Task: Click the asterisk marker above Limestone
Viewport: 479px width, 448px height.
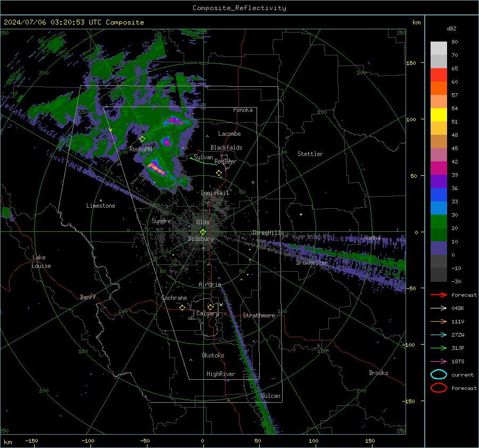Action: [x=101, y=201]
